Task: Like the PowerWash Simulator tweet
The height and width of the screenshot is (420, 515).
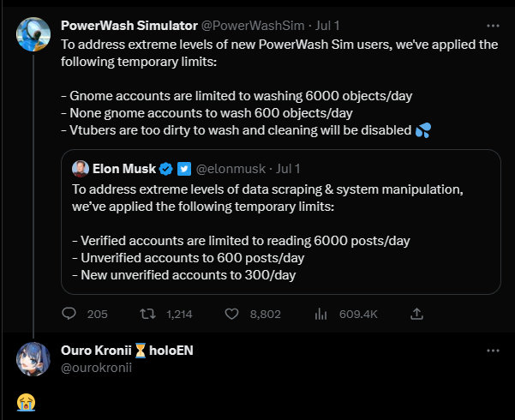Action: pyautogui.click(x=231, y=314)
